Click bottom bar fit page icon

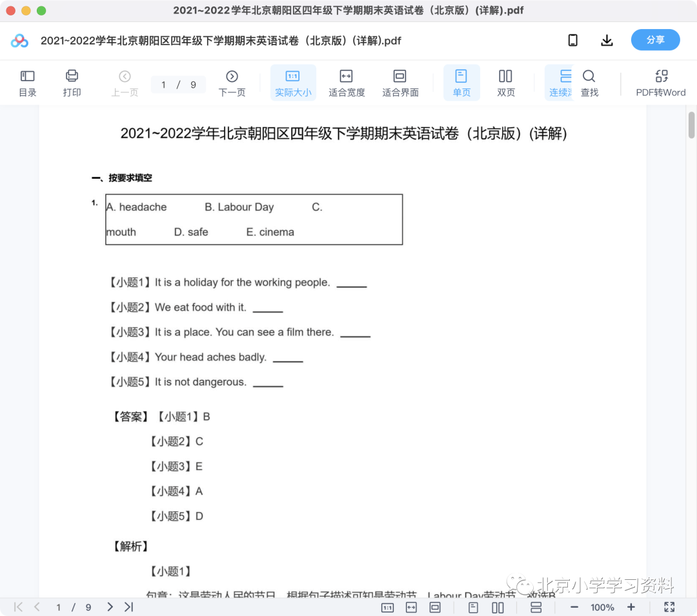[x=435, y=607]
